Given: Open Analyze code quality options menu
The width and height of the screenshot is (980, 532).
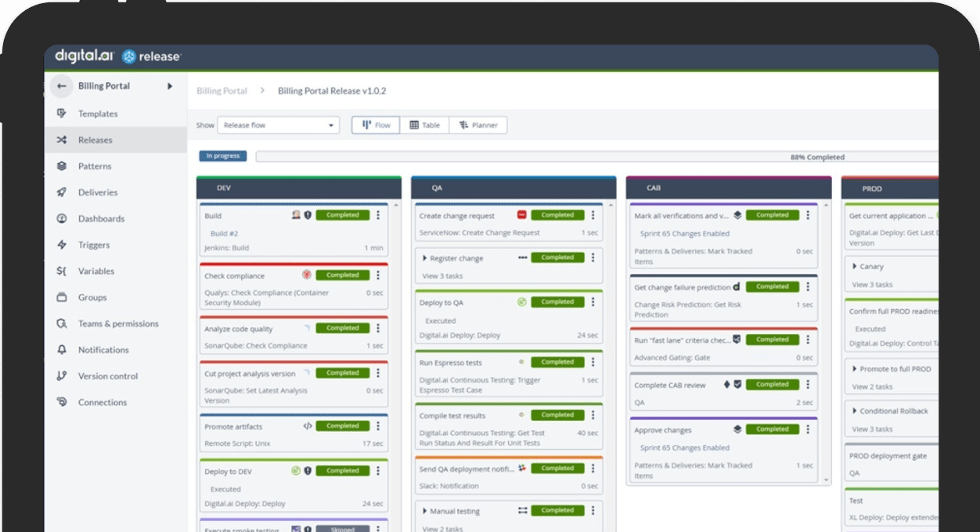Looking at the screenshot, I should pyautogui.click(x=378, y=329).
